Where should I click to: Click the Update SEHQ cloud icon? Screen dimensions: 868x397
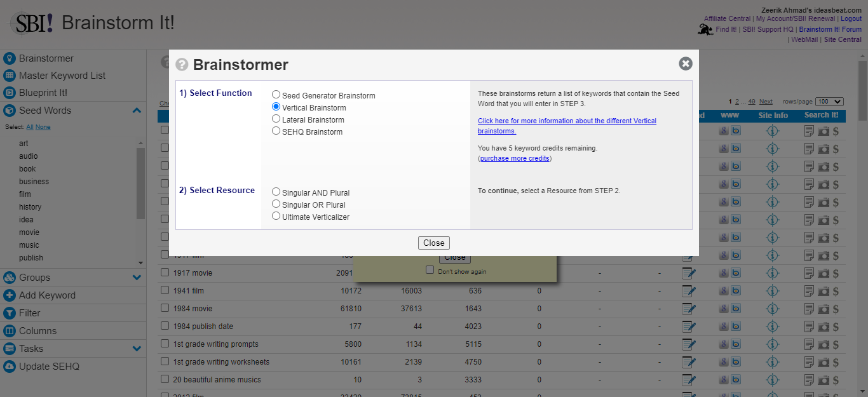9,367
